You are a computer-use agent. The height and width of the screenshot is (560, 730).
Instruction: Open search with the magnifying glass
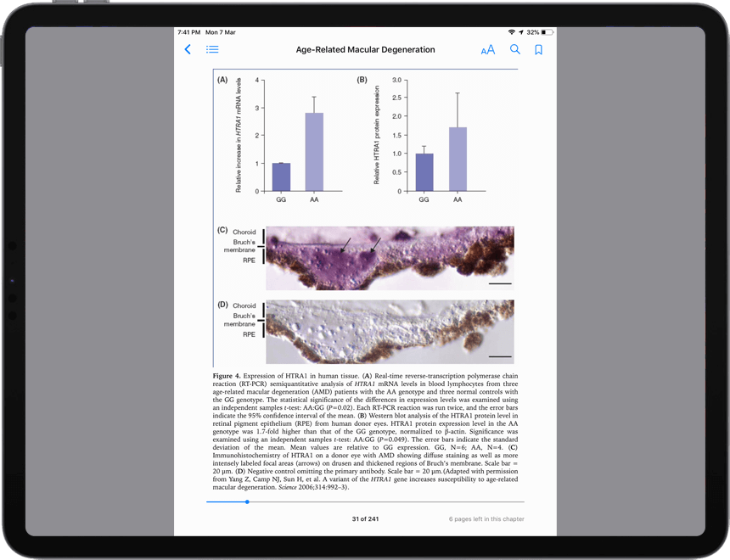point(514,50)
